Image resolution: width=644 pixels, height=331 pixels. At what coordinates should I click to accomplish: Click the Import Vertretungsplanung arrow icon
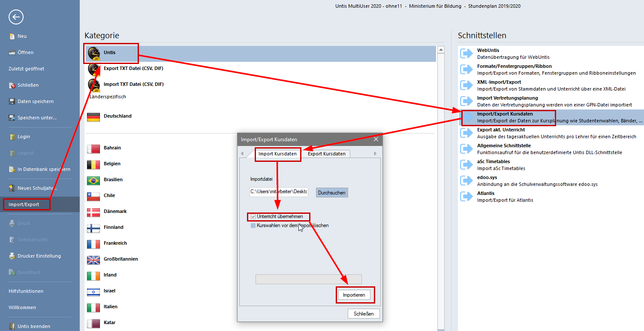point(466,101)
